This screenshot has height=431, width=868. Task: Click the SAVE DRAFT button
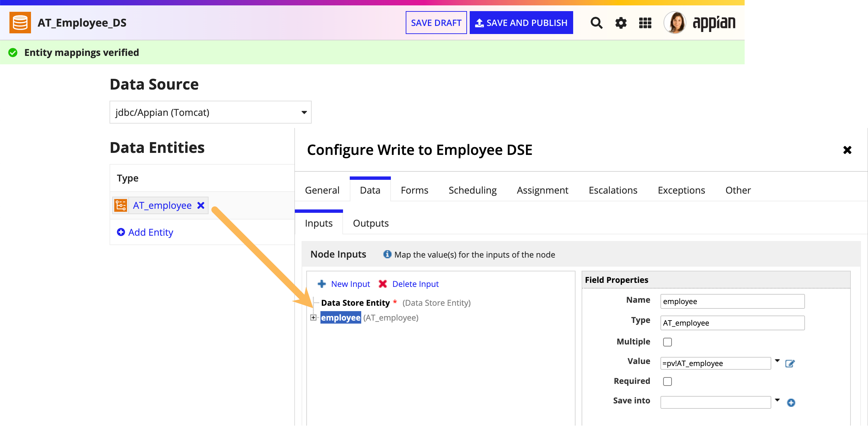[x=436, y=23]
